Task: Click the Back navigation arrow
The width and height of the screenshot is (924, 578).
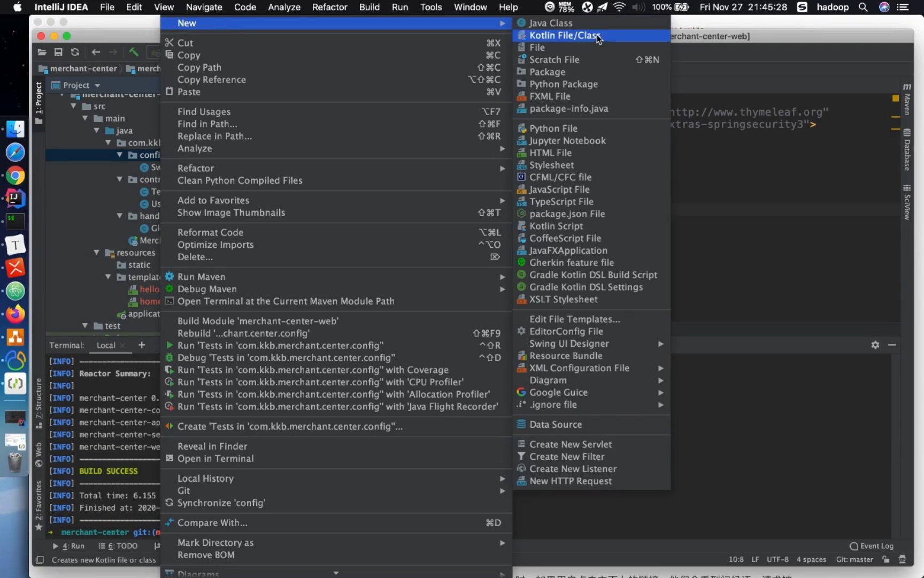Action: point(96,52)
